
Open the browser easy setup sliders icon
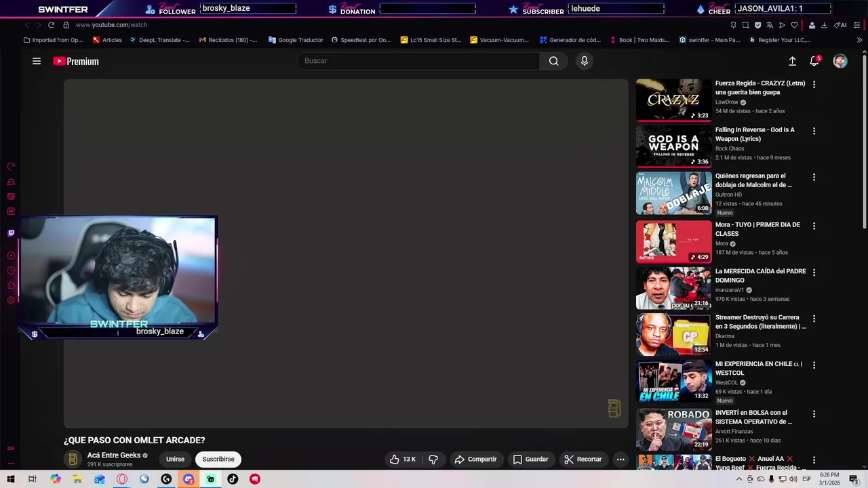859,25
